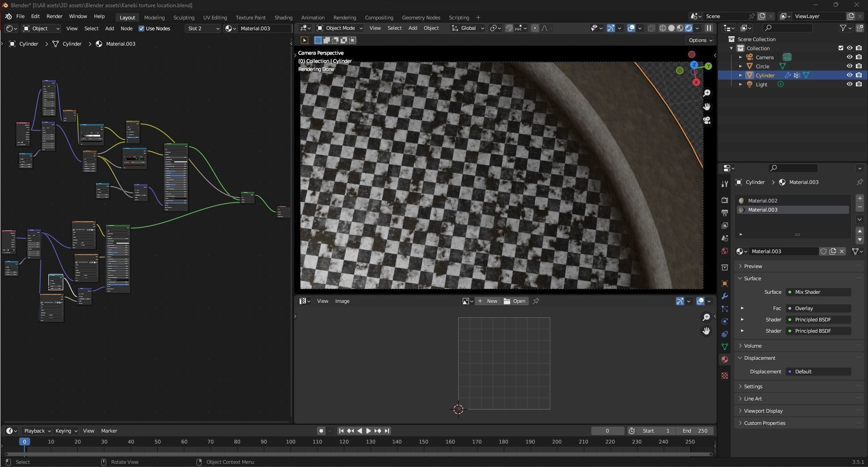Switch to the Shading workspace tab
868x467 pixels.
pyautogui.click(x=283, y=18)
